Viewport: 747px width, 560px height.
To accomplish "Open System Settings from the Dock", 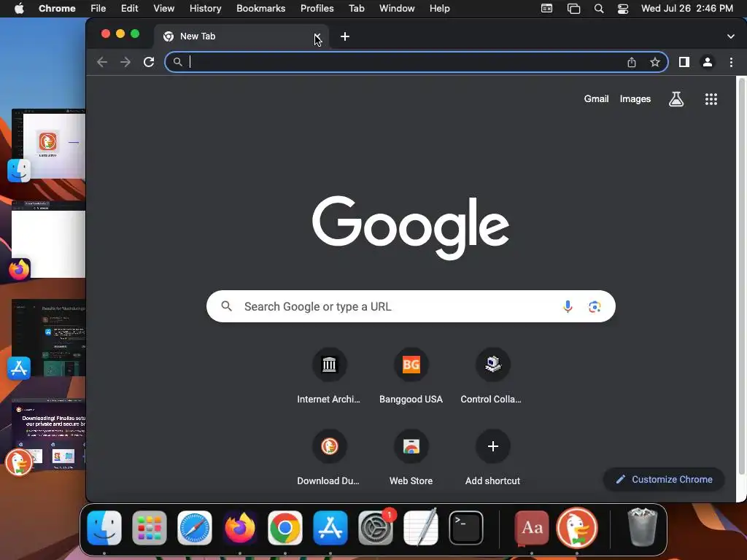I will point(376,528).
